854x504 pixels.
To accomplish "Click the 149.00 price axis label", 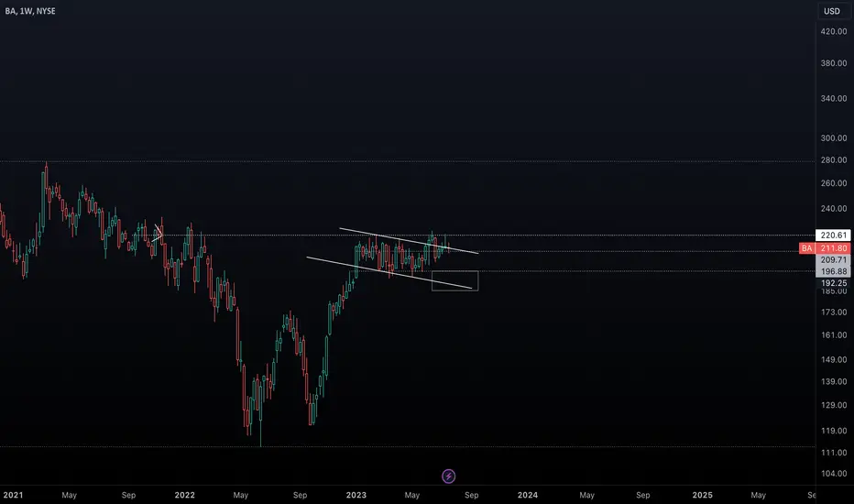I will coord(834,359).
